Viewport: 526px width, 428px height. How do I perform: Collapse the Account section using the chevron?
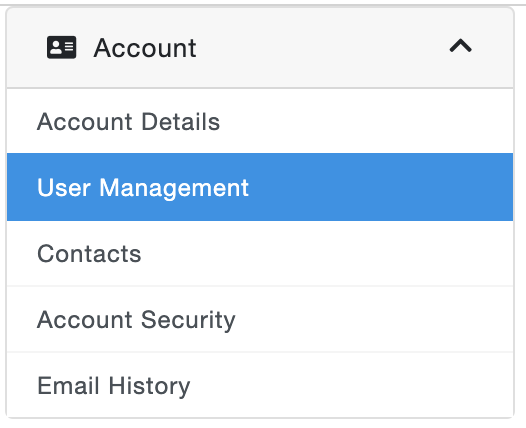click(x=461, y=46)
